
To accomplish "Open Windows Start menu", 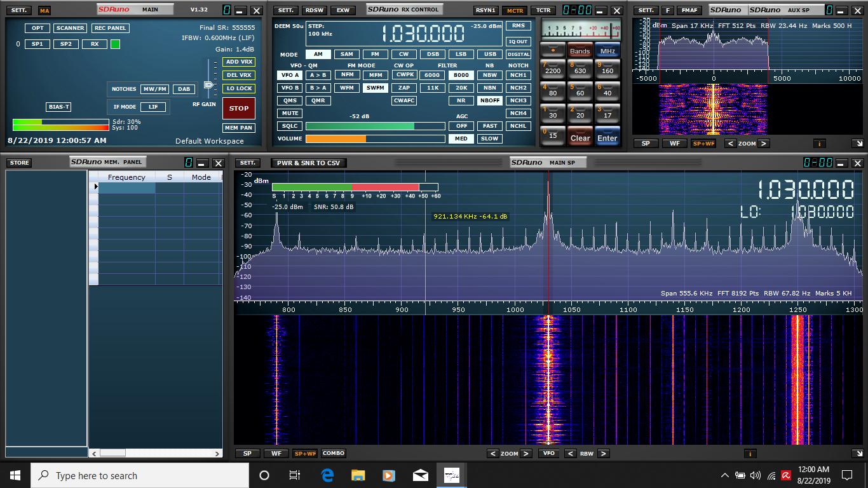I will [15, 475].
